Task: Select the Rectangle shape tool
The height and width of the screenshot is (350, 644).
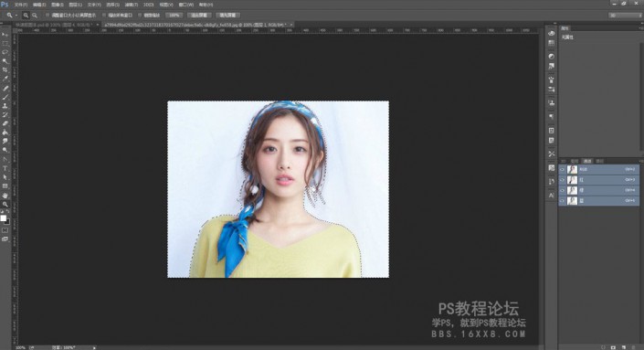Action: [5, 186]
